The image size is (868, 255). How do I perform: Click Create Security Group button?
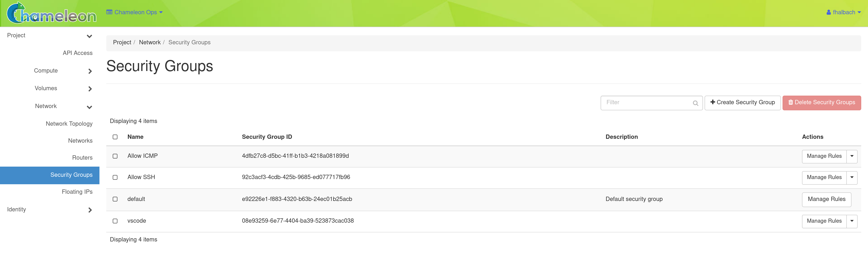coord(742,103)
